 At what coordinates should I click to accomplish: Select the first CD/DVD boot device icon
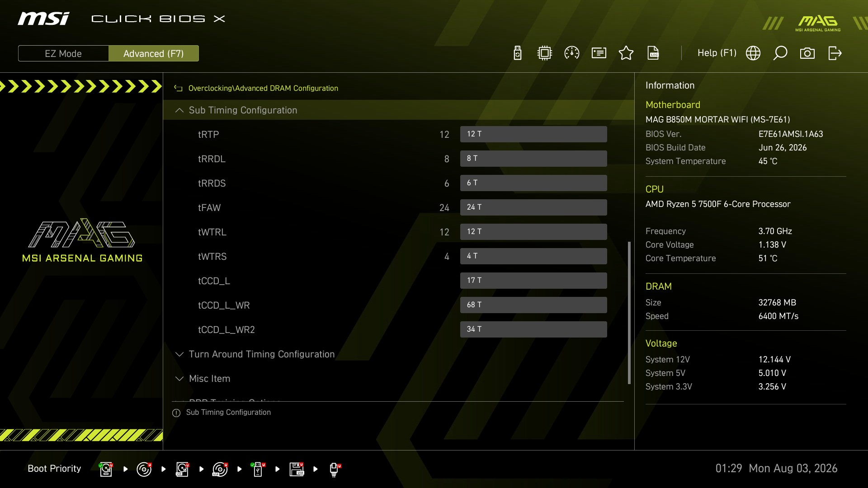(x=144, y=469)
